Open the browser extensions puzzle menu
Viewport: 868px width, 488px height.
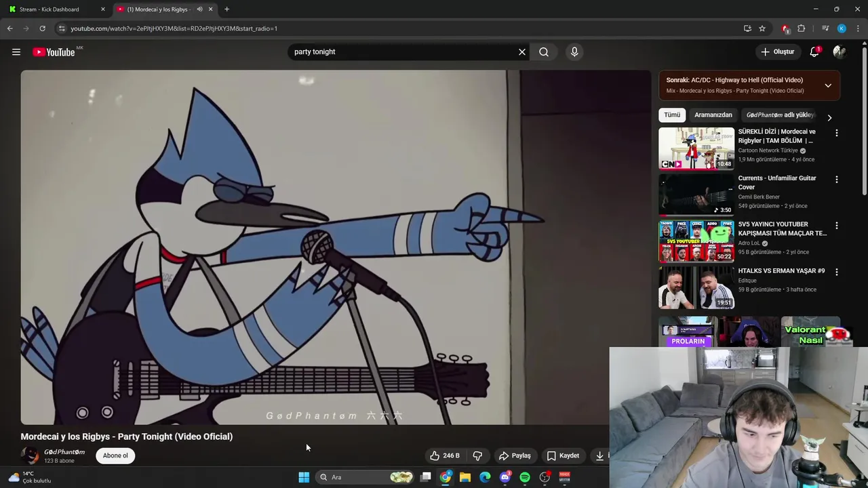coord(802,28)
